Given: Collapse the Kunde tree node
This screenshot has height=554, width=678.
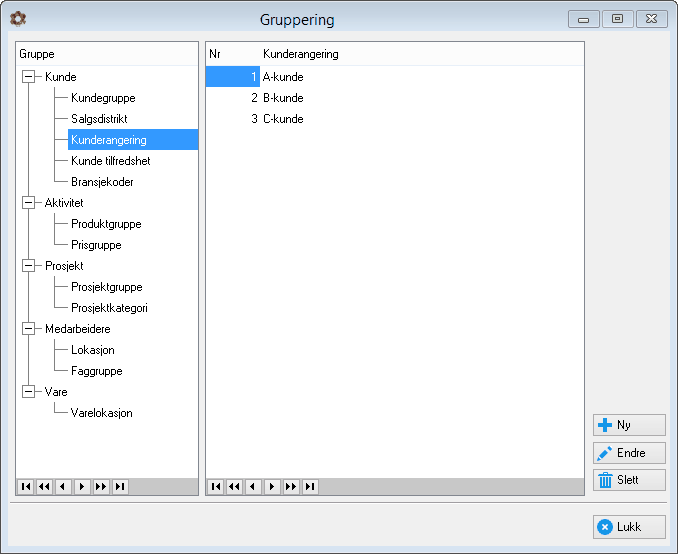Looking at the screenshot, I should pyautogui.click(x=29, y=77).
